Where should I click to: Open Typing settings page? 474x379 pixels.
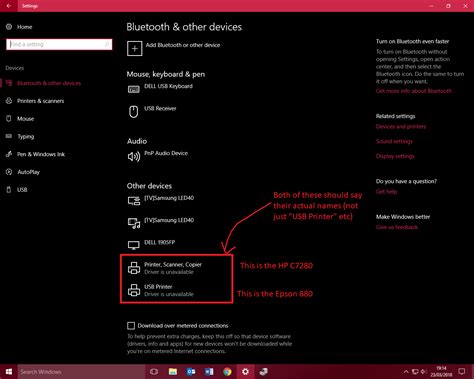[x=26, y=136]
